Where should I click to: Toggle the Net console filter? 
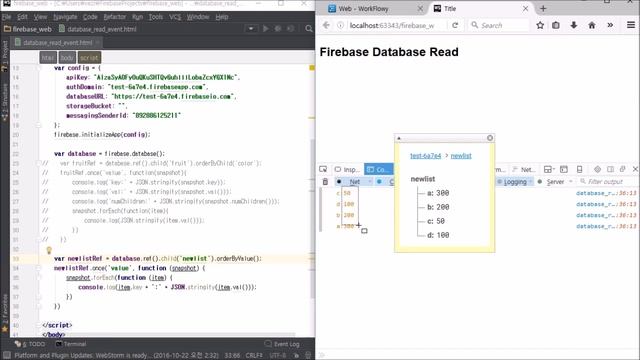tap(354, 182)
